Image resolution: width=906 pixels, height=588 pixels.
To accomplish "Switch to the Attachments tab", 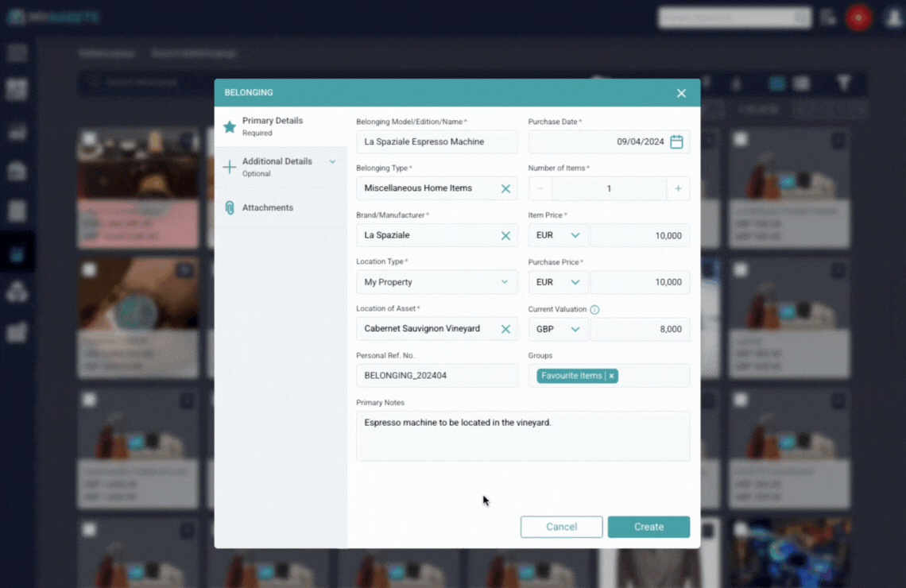I will [x=281, y=207].
